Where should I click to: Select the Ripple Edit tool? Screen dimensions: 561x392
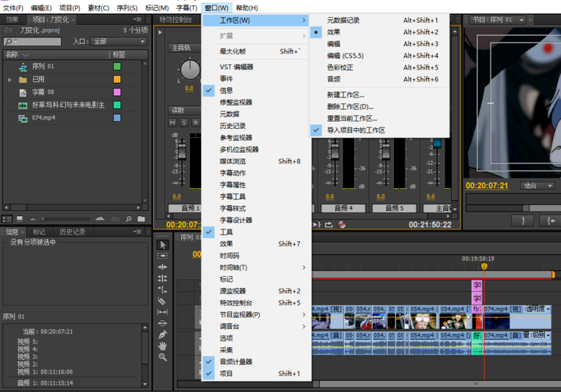click(163, 267)
